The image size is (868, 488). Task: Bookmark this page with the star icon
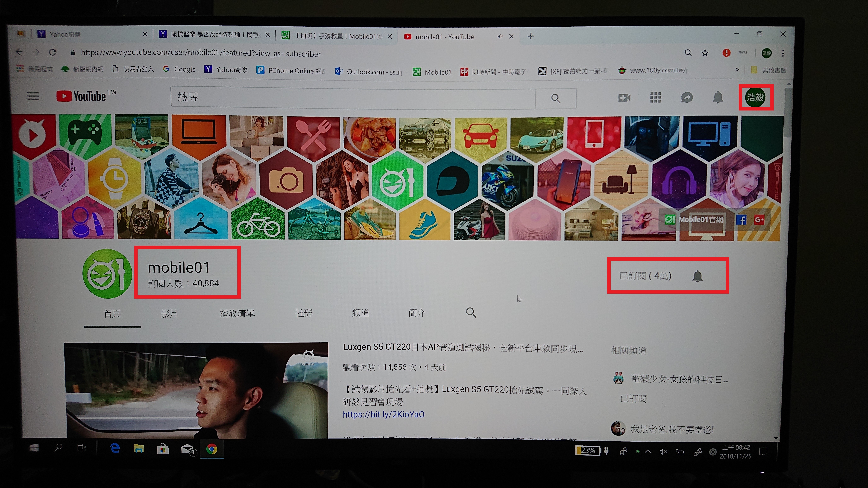(x=705, y=53)
